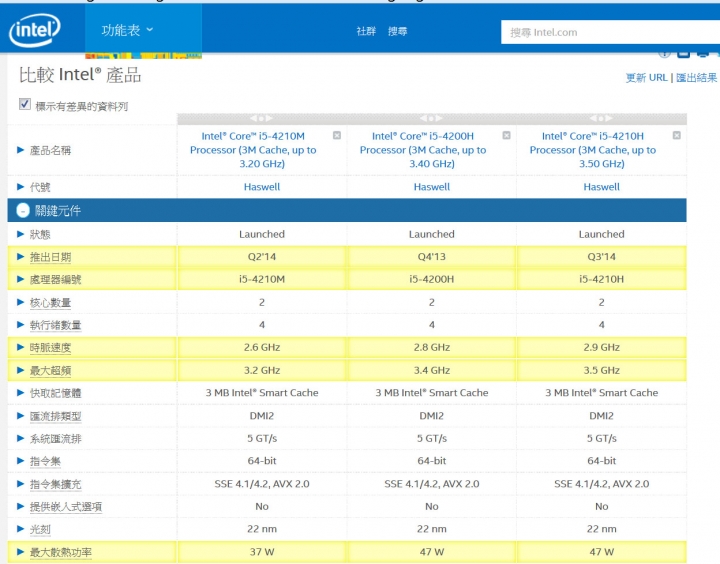Screen dimensions: 720x564
Task: Open Intel Core i5-4210H Processor link
Action: click(593, 150)
